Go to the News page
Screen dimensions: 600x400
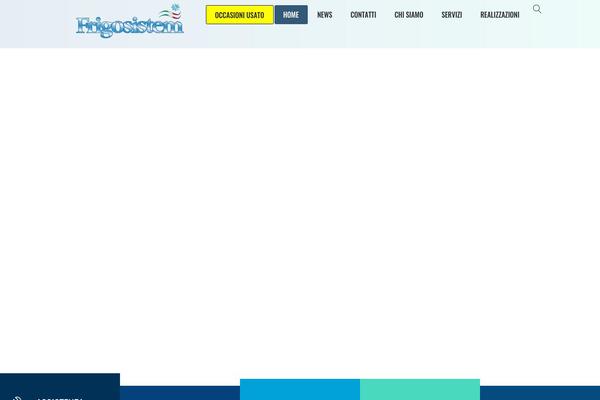click(324, 15)
